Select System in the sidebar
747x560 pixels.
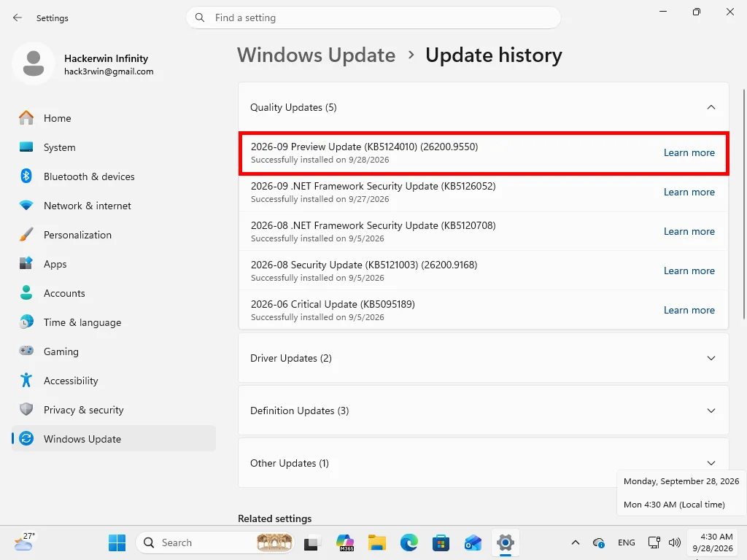click(x=114, y=147)
